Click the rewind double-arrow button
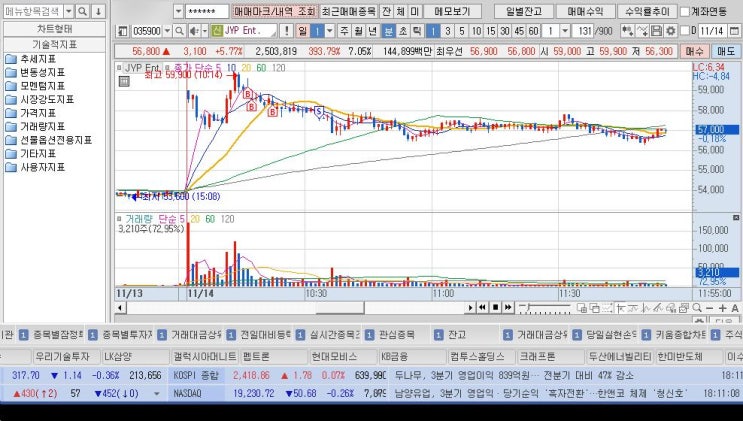The image size is (743, 421). pyautogui.click(x=482, y=308)
